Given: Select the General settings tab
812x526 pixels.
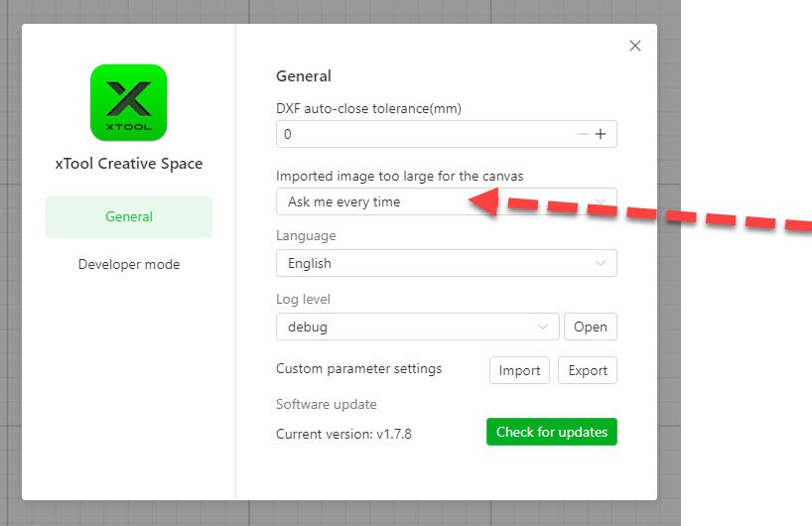Looking at the screenshot, I should tap(129, 217).
